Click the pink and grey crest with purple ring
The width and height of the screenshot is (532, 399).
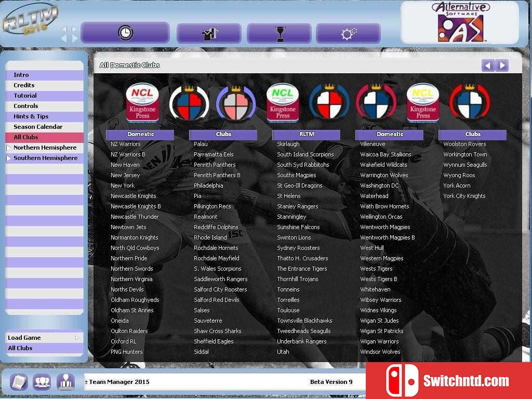pos(236,103)
